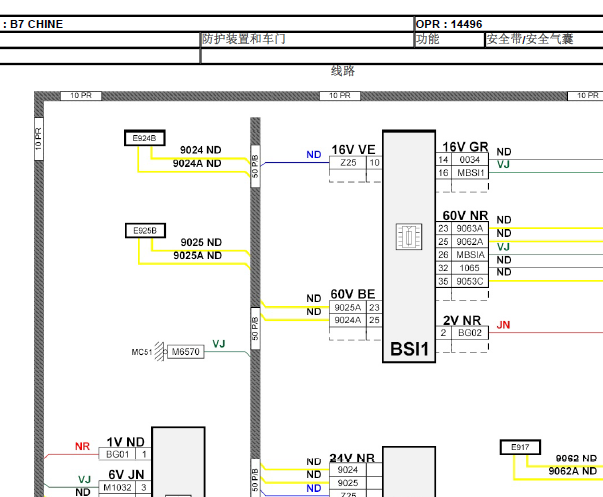Click the 6V JN connector label

(x=126, y=475)
